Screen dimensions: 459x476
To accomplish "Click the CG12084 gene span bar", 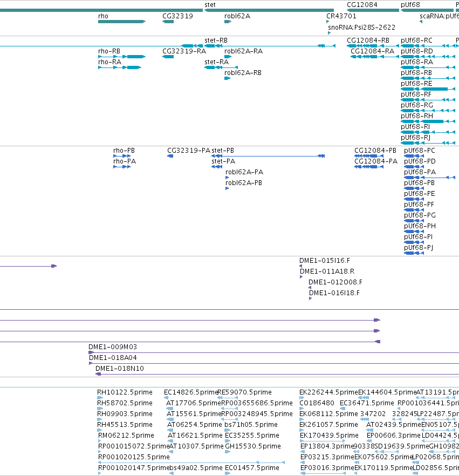I will (x=373, y=10).
